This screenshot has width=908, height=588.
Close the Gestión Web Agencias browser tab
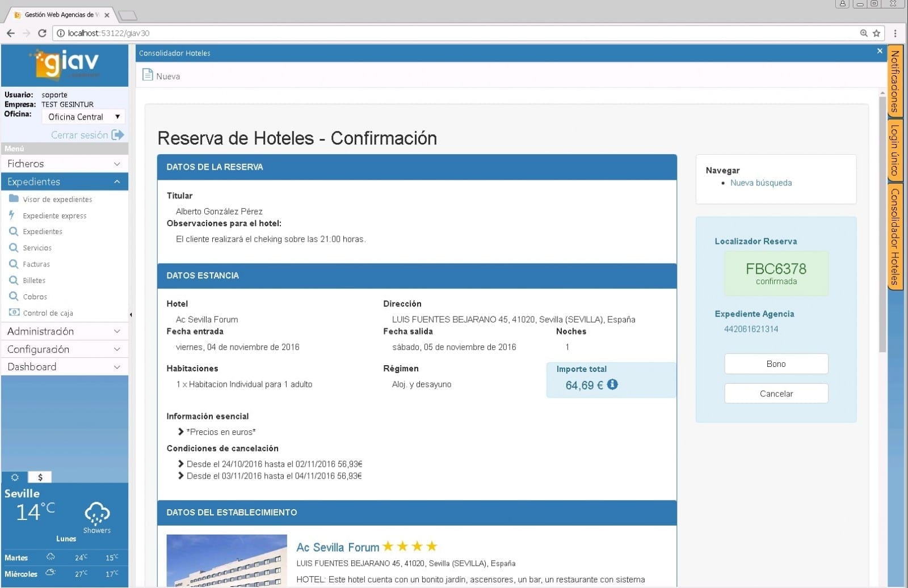pos(107,15)
